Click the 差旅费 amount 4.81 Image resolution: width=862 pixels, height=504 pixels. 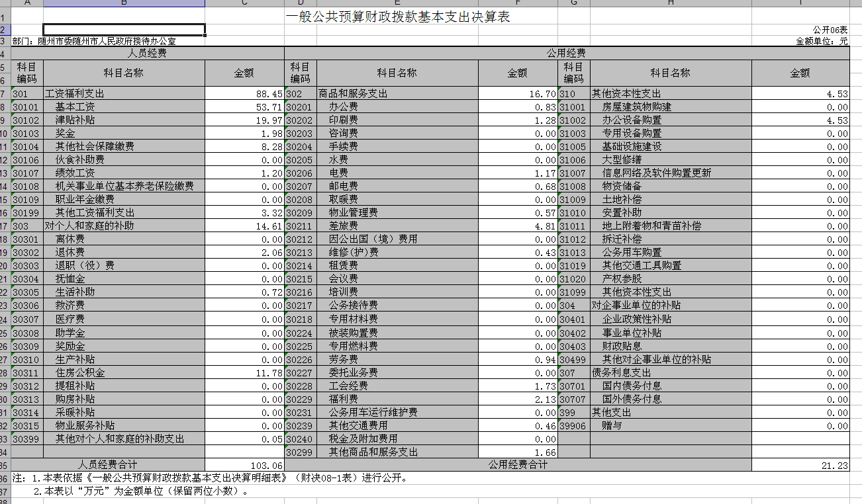click(x=546, y=226)
